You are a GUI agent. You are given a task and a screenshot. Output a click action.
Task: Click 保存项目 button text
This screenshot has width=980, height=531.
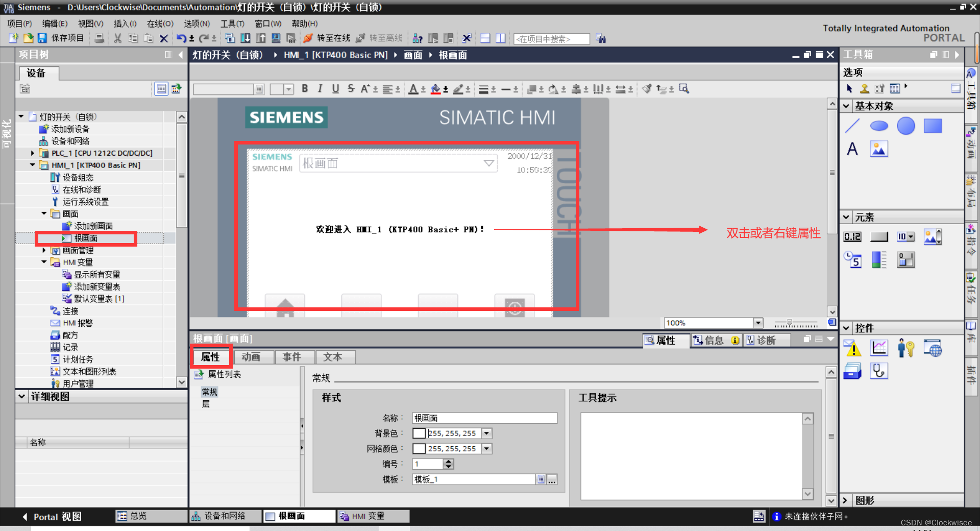point(67,38)
